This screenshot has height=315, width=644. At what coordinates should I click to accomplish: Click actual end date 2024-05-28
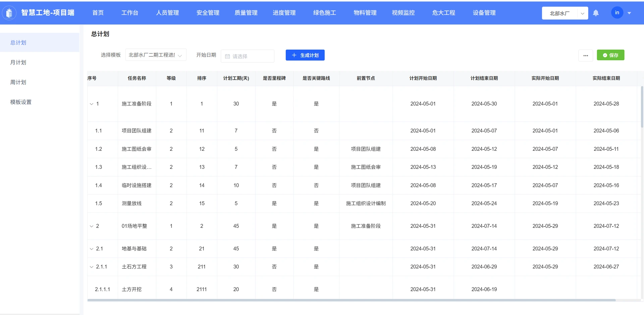coord(606,104)
